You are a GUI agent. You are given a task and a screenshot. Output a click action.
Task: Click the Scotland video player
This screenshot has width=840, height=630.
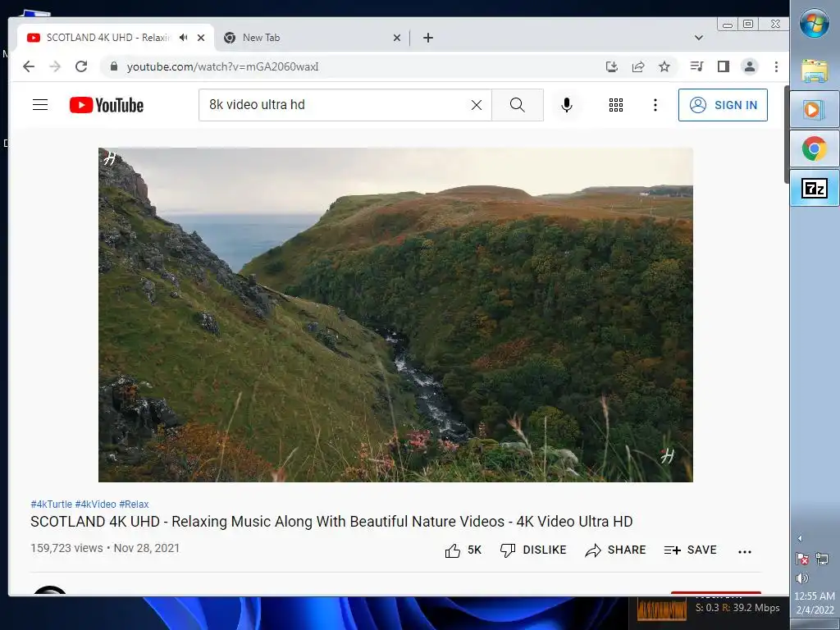(x=395, y=315)
